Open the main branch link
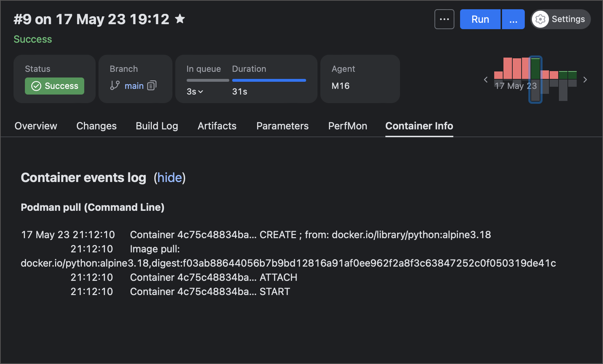 click(x=134, y=85)
